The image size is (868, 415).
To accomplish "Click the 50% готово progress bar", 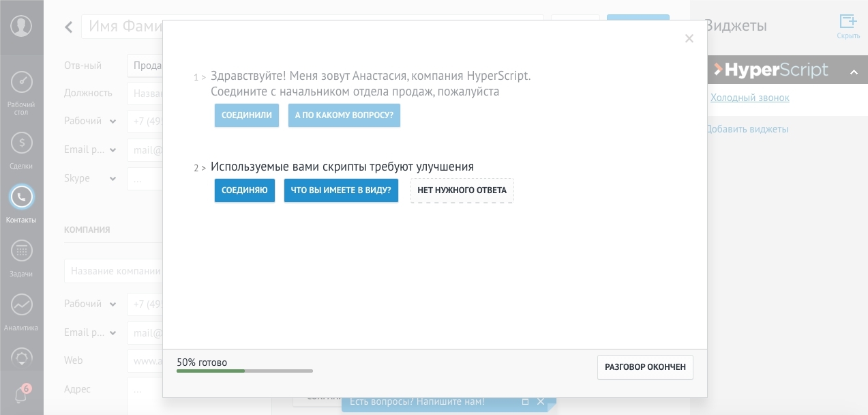I will click(x=244, y=371).
